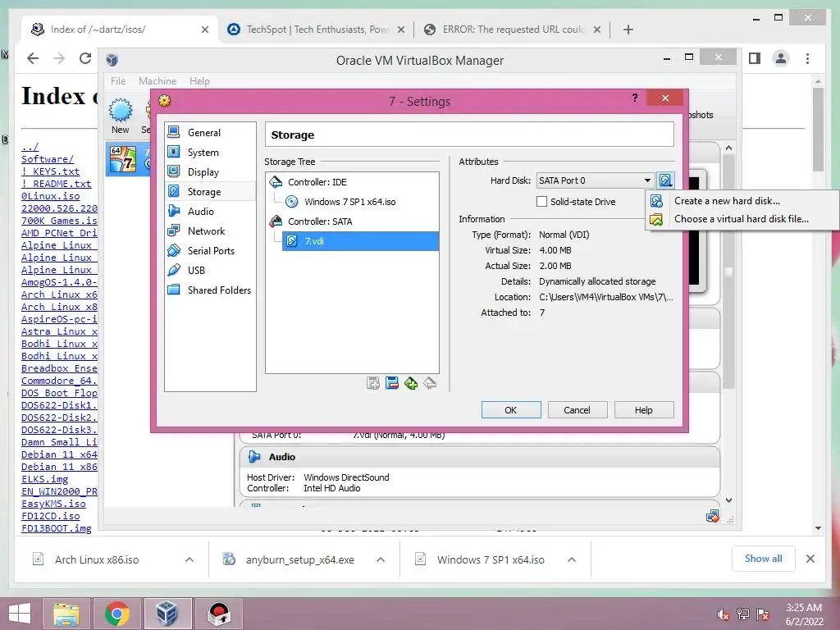
Task: Switch to ERROR requested URL browser tab
Action: pos(514,30)
